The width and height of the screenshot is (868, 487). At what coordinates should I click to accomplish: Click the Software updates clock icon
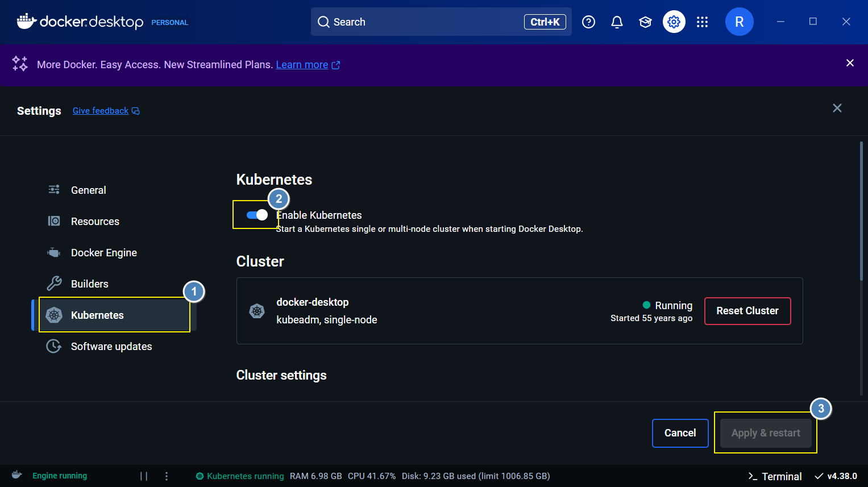pos(54,346)
